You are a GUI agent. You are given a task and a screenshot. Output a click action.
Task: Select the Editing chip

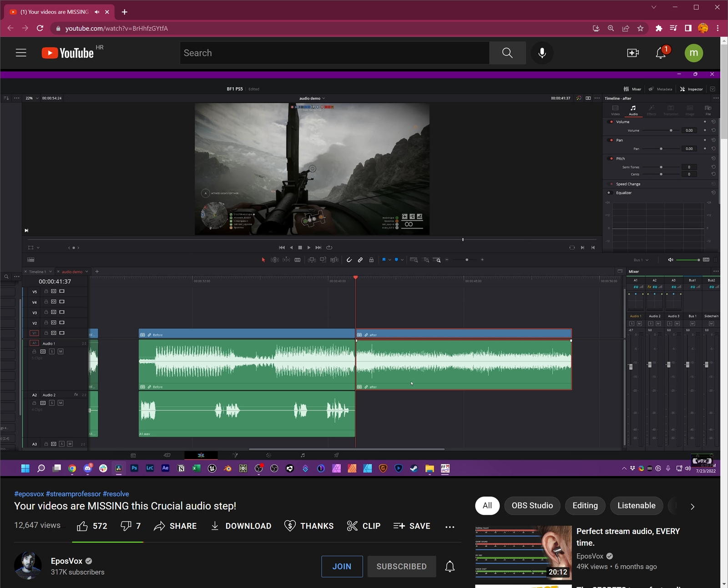tap(585, 506)
